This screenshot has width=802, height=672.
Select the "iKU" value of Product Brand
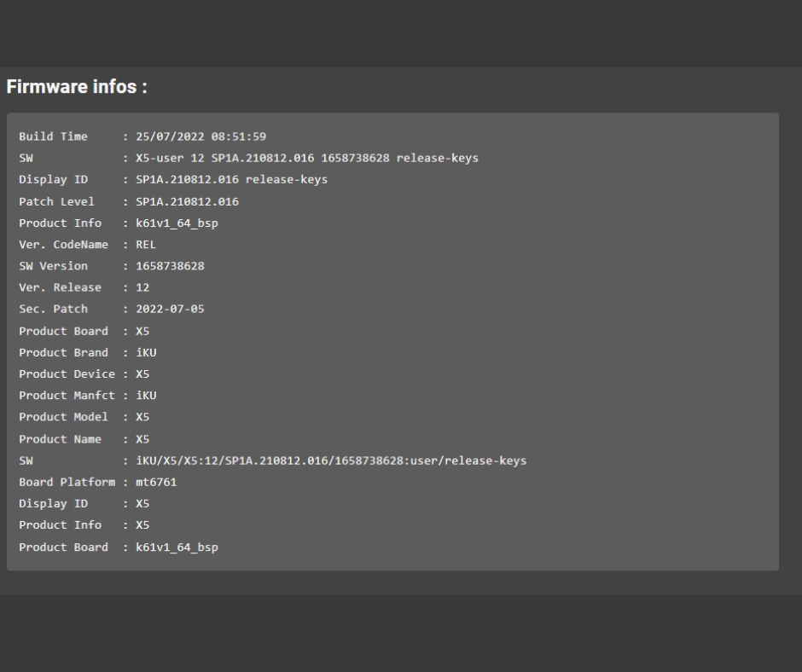pos(146,352)
